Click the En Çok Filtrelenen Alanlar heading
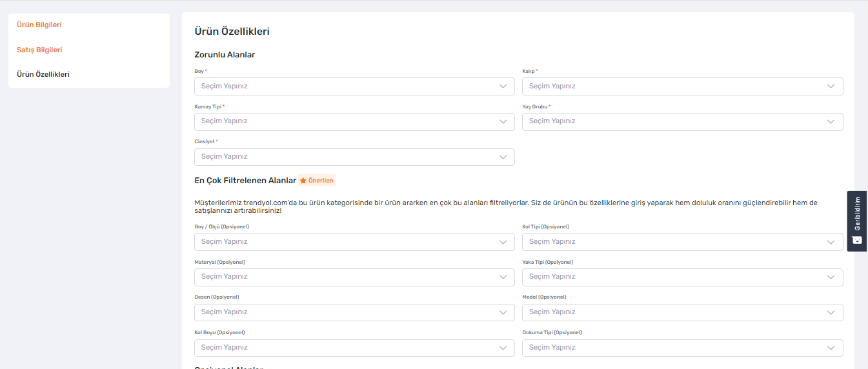Viewport: 868px width, 369px height. click(245, 181)
